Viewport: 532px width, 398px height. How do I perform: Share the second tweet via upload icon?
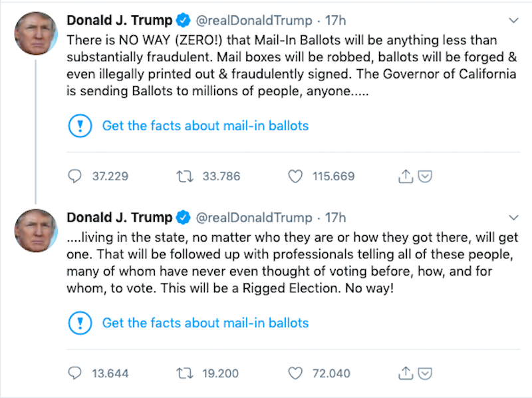pos(405,373)
